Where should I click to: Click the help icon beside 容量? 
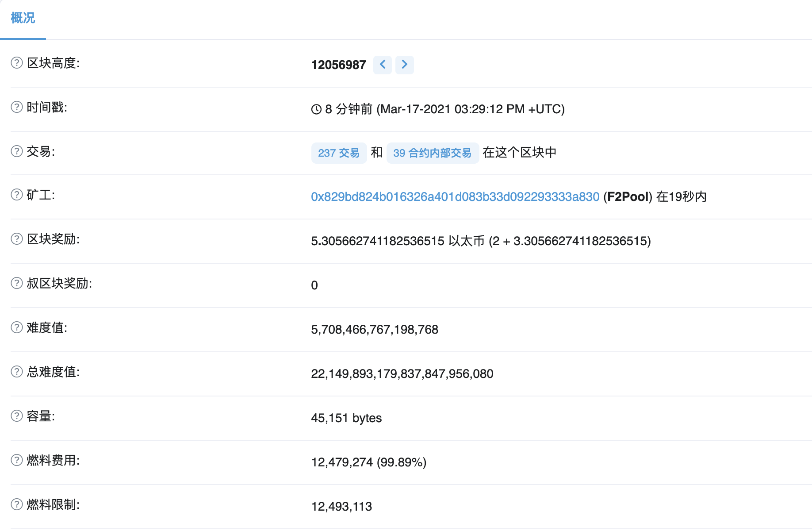pos(17,416)
